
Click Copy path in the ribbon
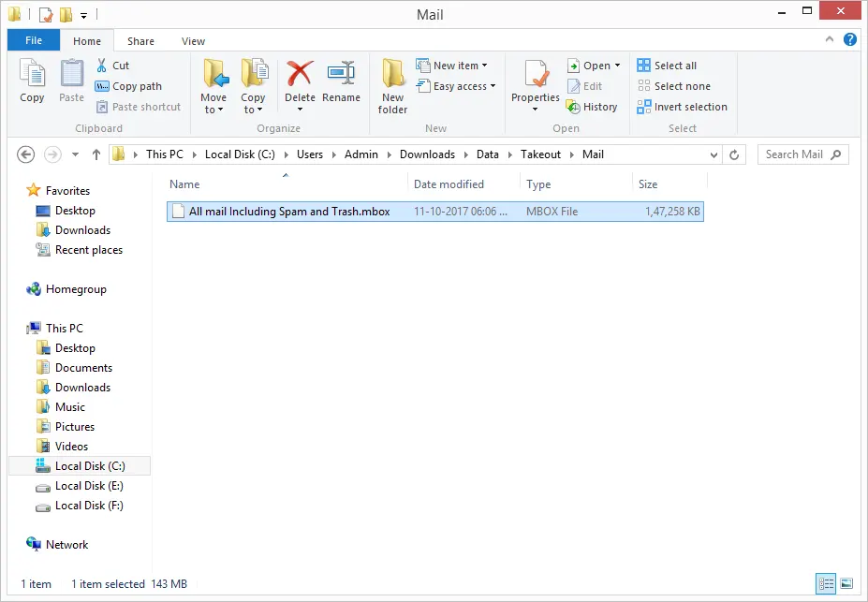[x=129, y=86]
